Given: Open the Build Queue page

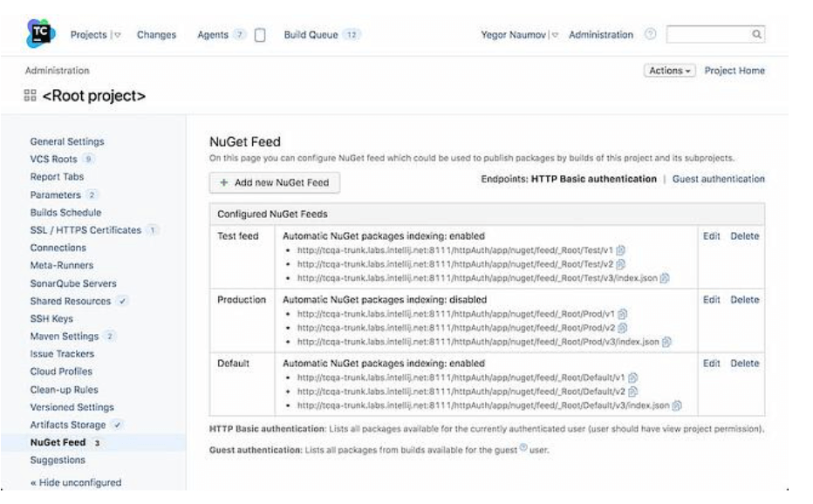Looking at the screenshot, I should [311, 35].
